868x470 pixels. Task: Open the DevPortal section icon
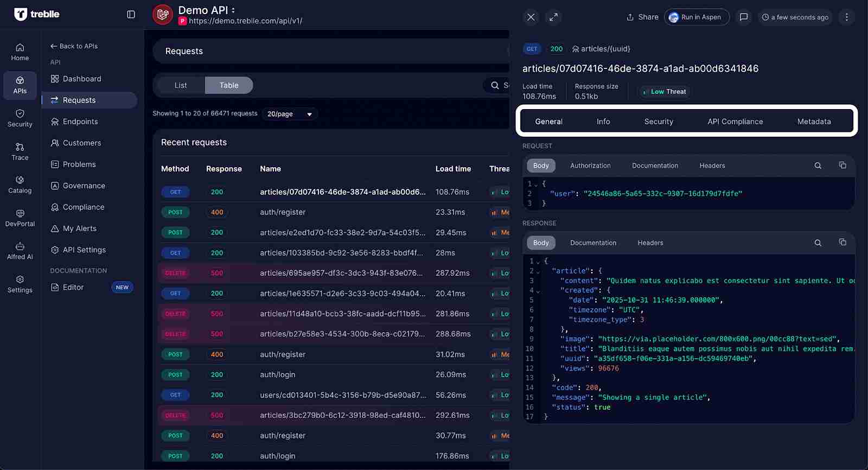click(20, 218)
